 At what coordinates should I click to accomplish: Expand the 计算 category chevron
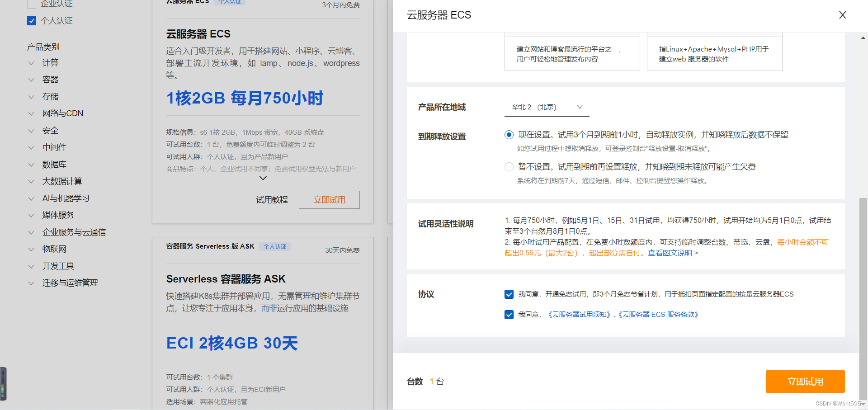(31, 63)
